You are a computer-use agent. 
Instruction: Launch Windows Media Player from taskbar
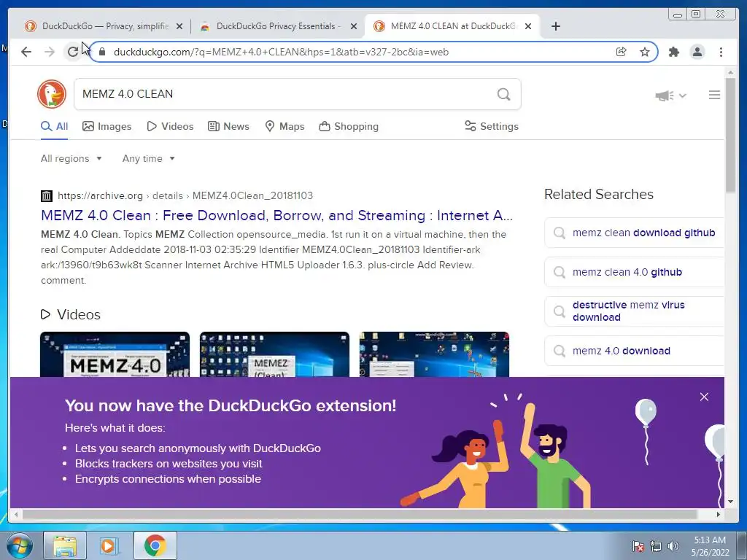[x=109, y=545]
